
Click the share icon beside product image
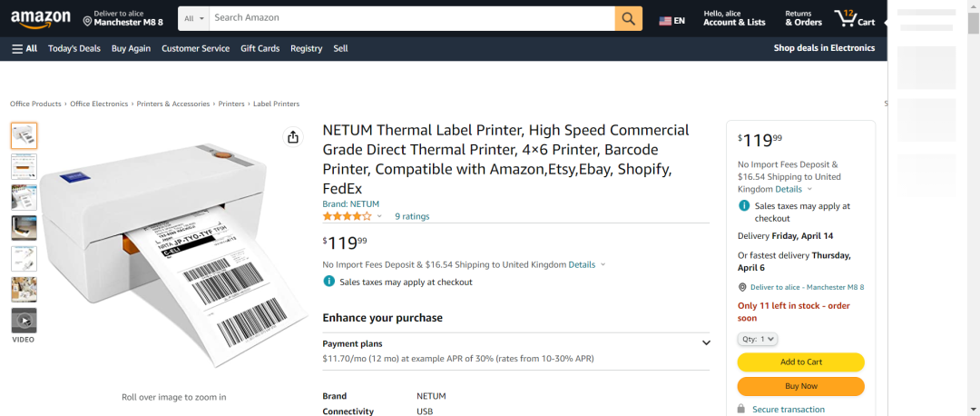click(293, 138)
